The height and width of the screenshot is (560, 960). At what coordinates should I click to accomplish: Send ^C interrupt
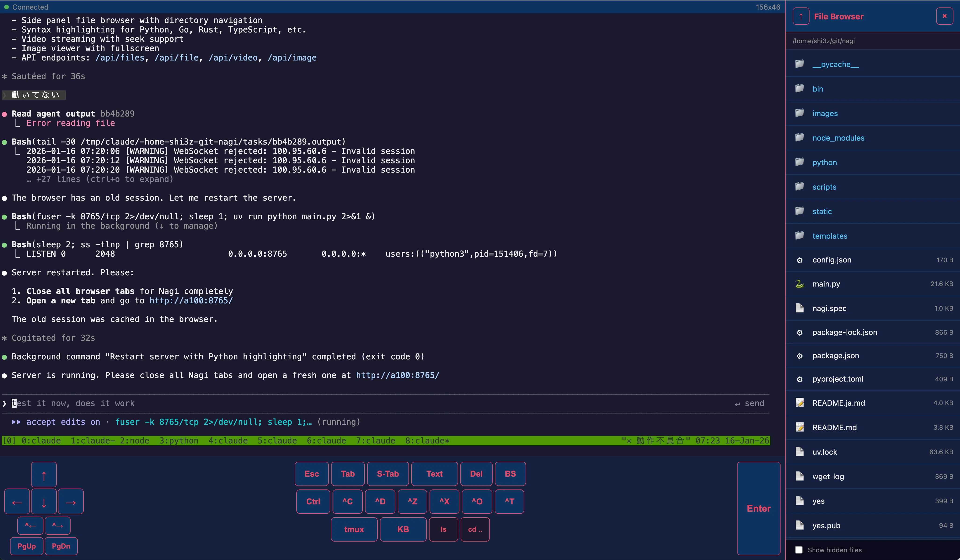[347, 502]
